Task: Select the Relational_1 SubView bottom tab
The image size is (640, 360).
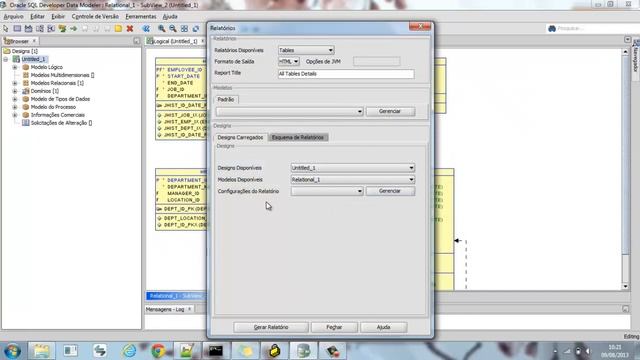Action: [176, 296]
